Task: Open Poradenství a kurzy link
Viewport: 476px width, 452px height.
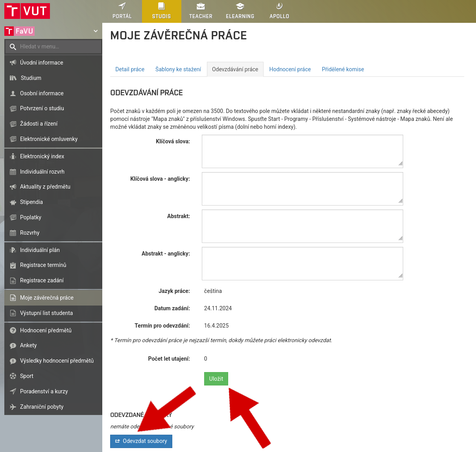Action: [x=53, y=391]
